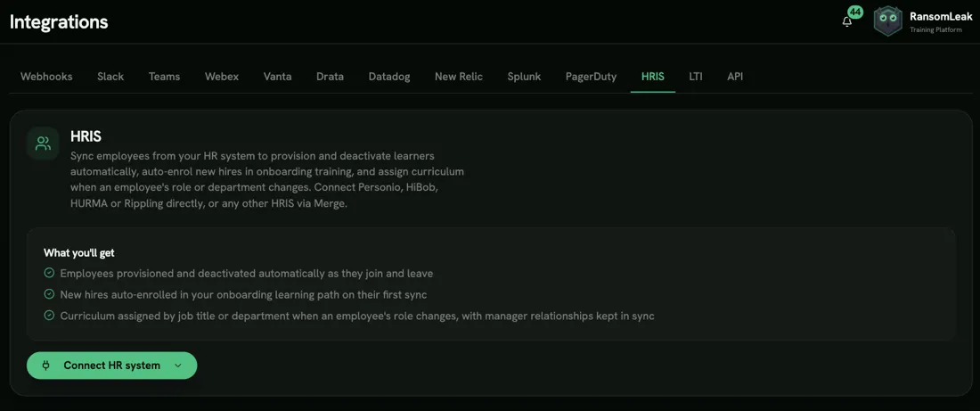Open the API tab
Screen dimensions: 980x411
tap(735, 77)
